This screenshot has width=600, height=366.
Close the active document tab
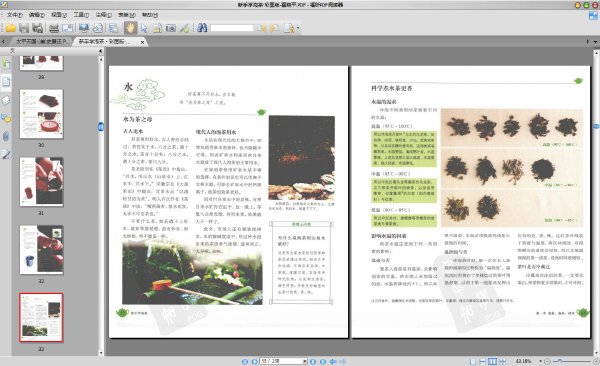tap(142, 42)
